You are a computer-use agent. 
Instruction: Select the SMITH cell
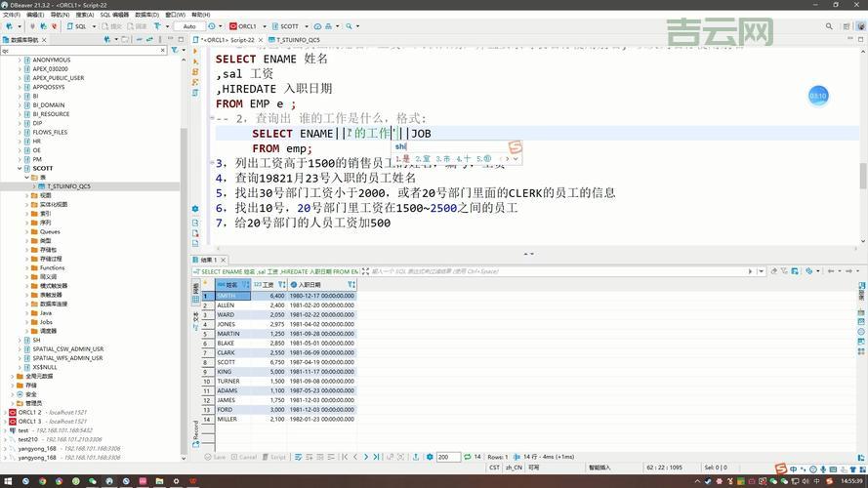click(233, 296)
